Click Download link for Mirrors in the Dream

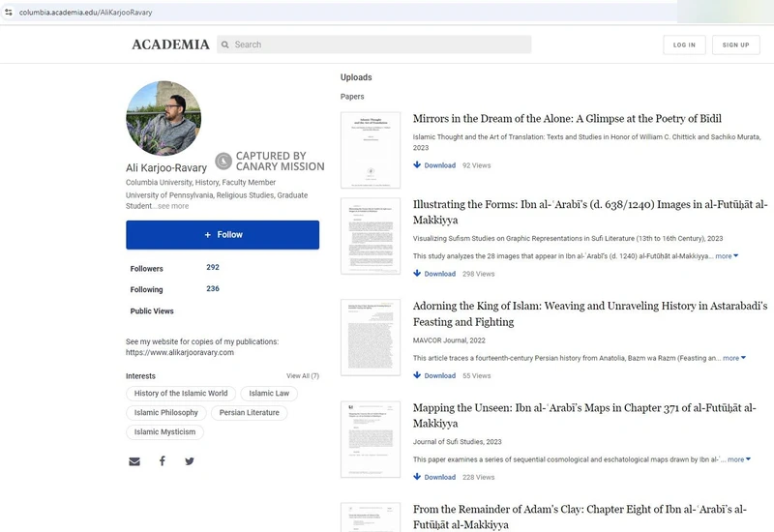[440, 165]
